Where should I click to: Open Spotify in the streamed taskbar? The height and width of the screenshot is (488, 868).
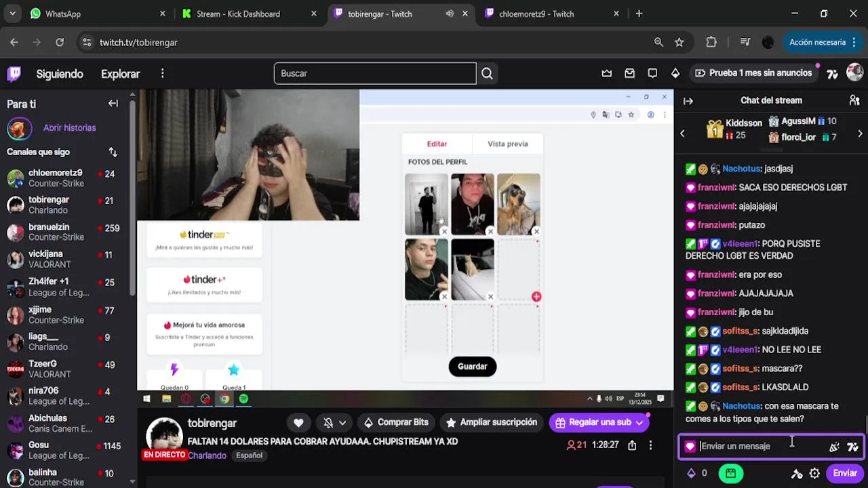tap(243, 399)
